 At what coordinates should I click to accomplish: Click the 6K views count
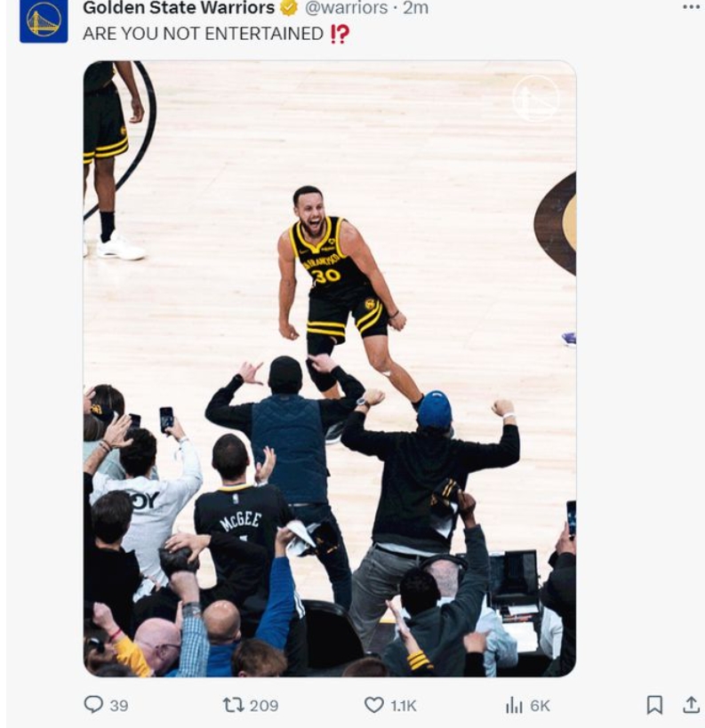pos(540,706)
